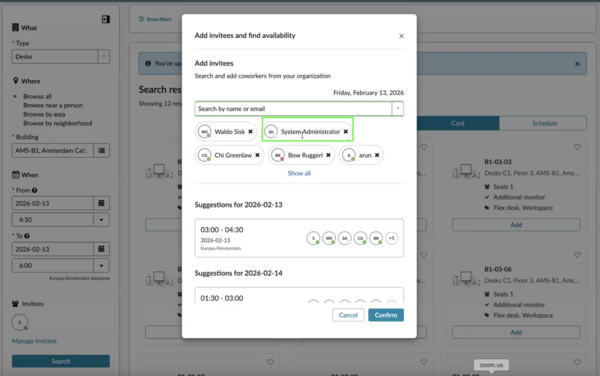Switch to the Schedule view tab
The image size is (600, 376).
click(544, 123)
